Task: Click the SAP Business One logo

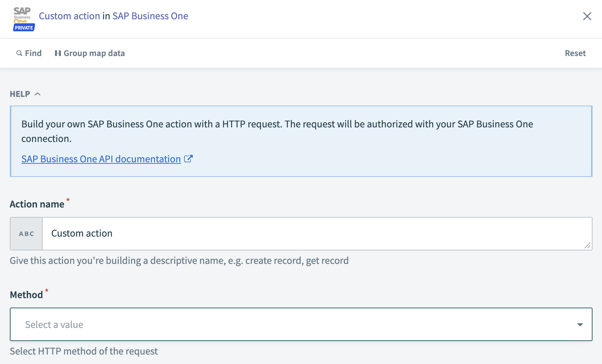Action: (x=23, y=15)
